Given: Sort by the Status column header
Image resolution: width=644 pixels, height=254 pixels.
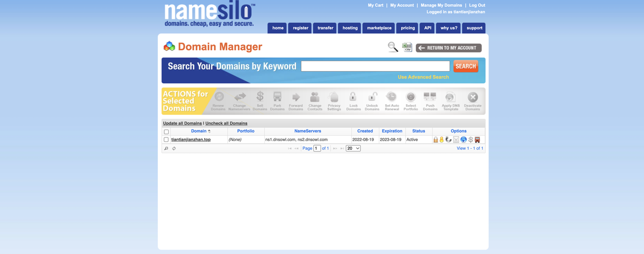Looking at the screenshot, I should (x=419, y=131).
